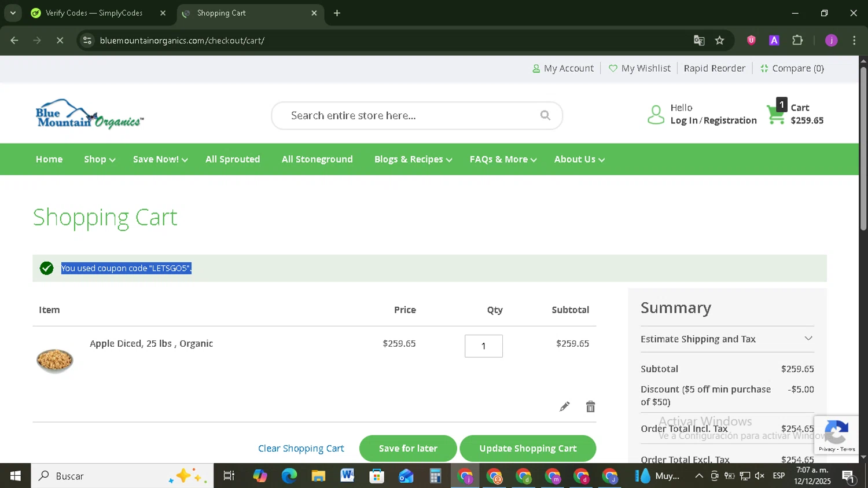
Task: Expand the Save Now! menu
Action: click(x=160, y=159)
